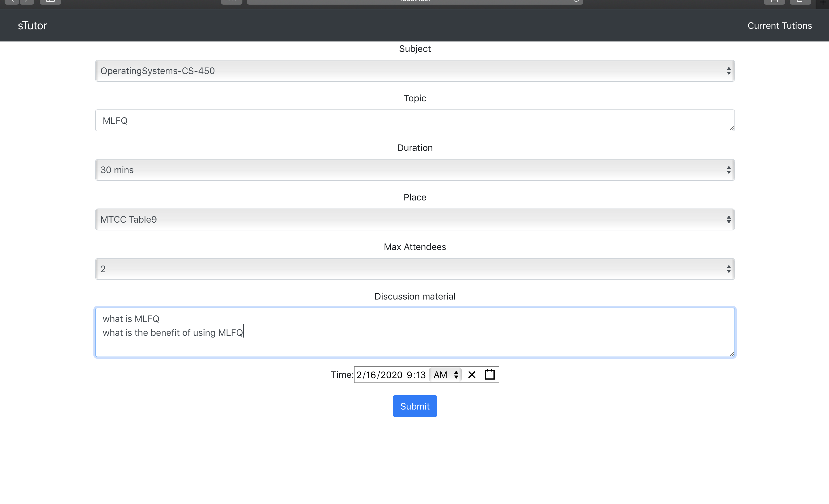Grab Discussion material resize handle

pos(732,354)
